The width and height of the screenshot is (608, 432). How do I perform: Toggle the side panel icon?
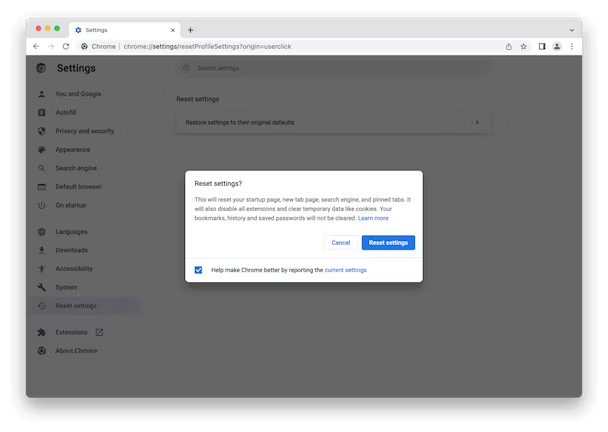click(542, 47)
